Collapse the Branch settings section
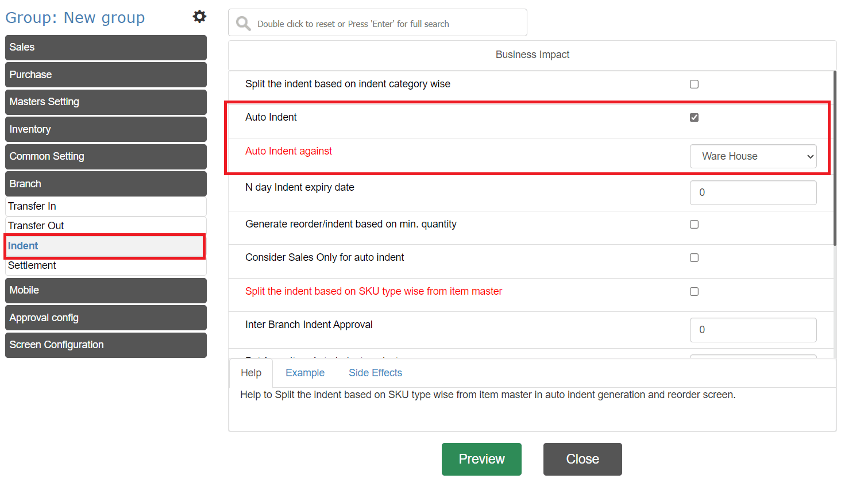This screenshot has height=490, width=868. click(x=106, y=184)
